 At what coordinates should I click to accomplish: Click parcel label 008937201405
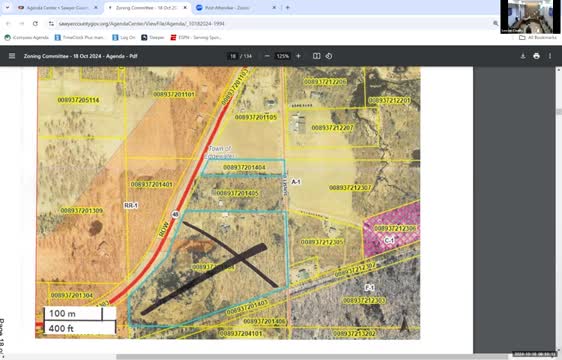pos(237,194)
